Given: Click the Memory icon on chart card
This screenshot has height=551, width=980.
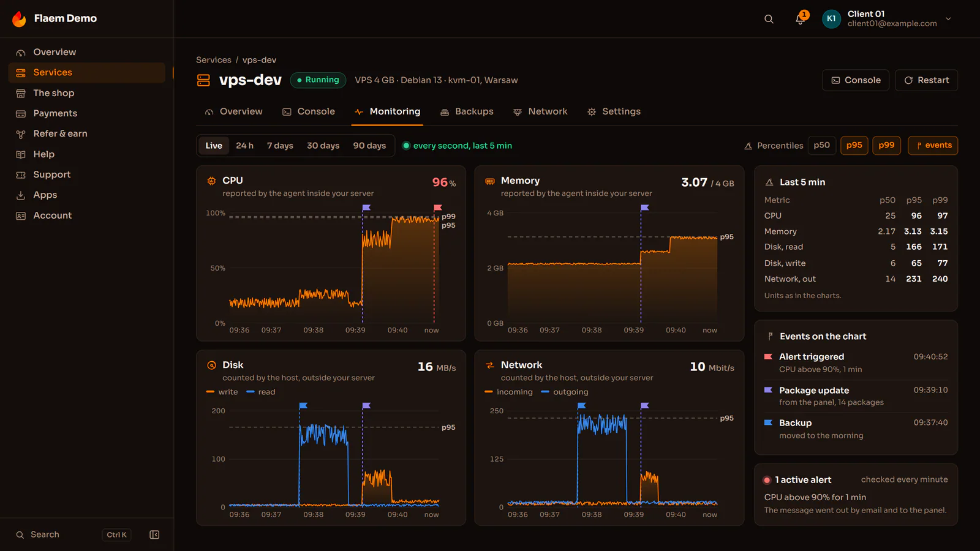Looking at the screenshot, I should pyautogui.click(x=490, y=181).
